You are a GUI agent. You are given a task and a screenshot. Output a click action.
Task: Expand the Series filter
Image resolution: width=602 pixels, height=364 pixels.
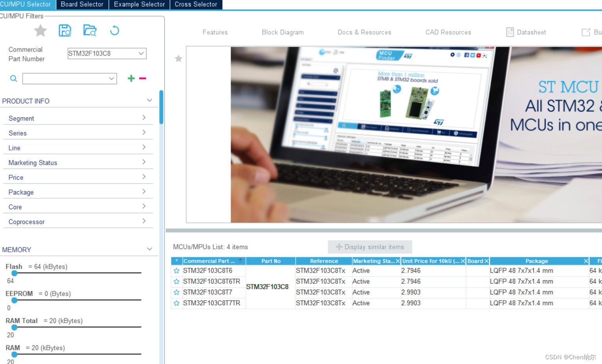(144, 133)
